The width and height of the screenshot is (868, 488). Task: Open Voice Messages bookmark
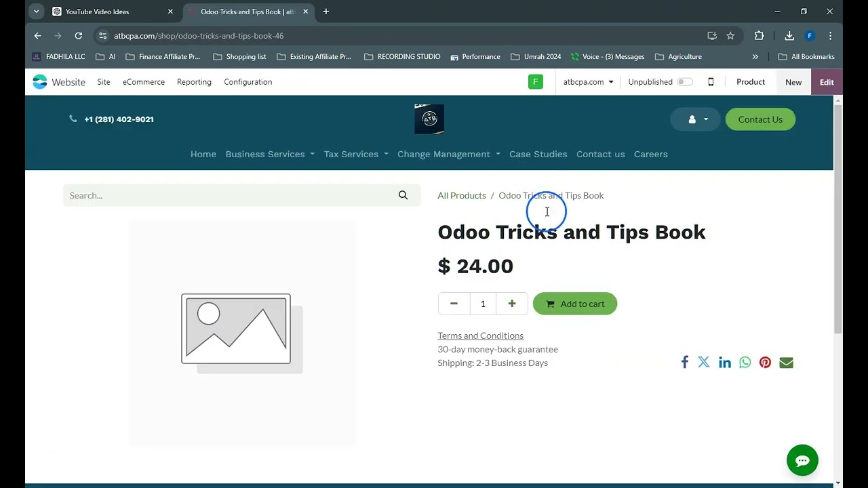pos(608,57)
